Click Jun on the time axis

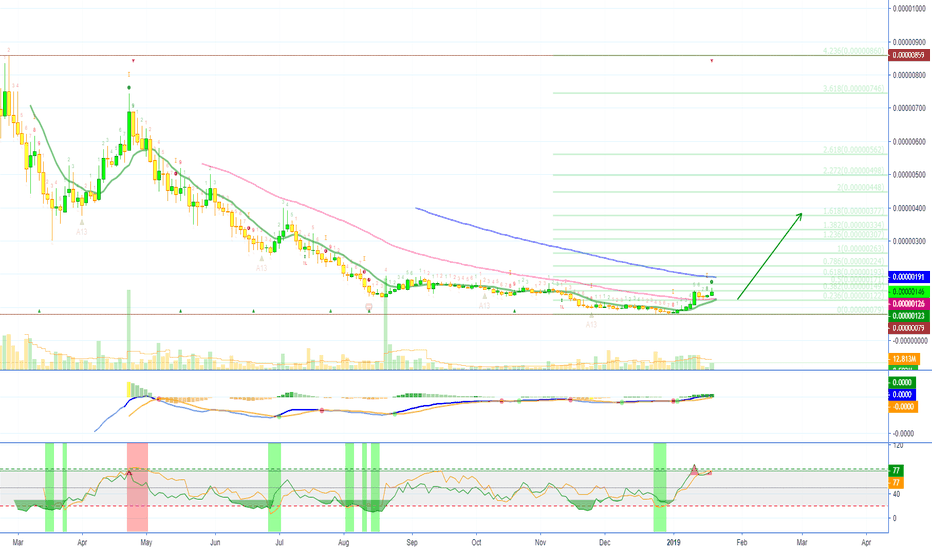coord(215,542)
